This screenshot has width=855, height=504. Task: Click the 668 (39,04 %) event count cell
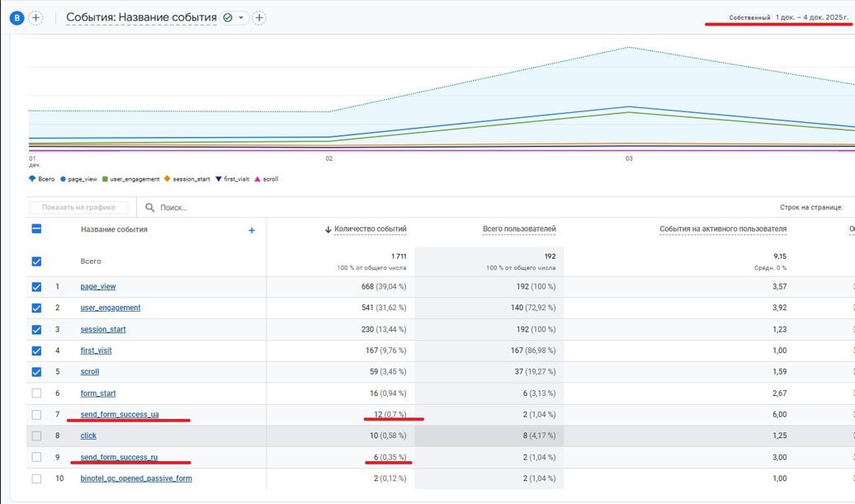tap(383, 286)
